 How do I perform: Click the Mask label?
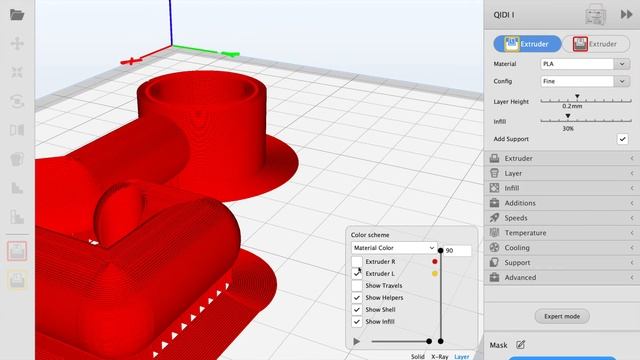point(498,345)
